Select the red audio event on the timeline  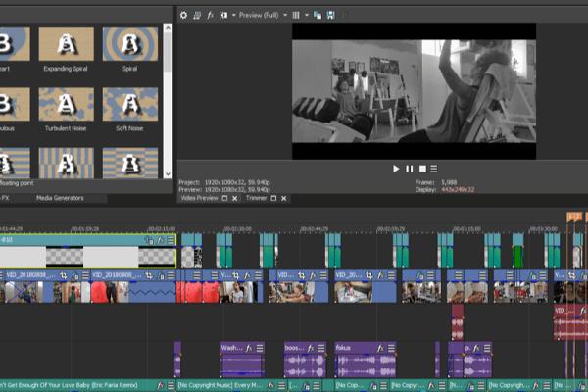(458, 322)
